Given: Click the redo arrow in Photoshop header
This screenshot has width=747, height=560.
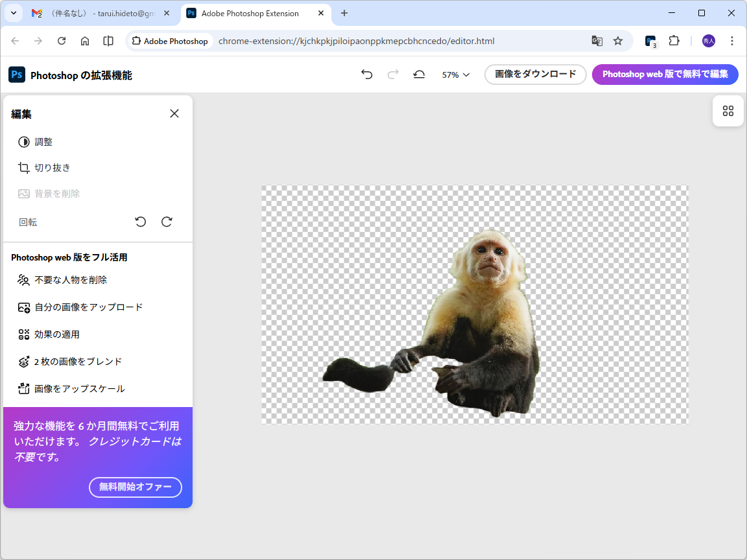Looking at the screenshot, I should (x=392, y=75).
